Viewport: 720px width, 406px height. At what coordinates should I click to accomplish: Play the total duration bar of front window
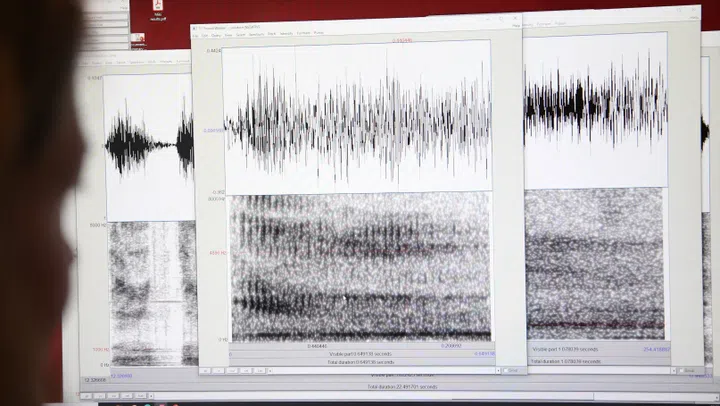point(360,362)
